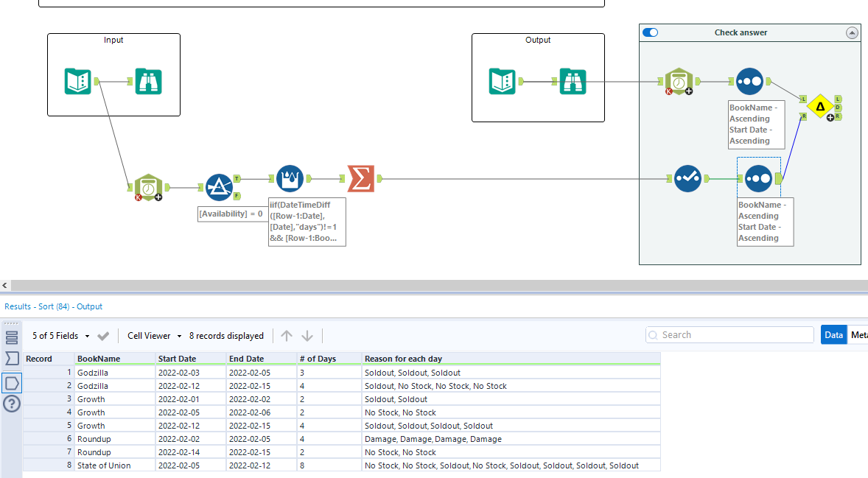
Task: Click the upward record navigation arrow
Action: (286, 335)
